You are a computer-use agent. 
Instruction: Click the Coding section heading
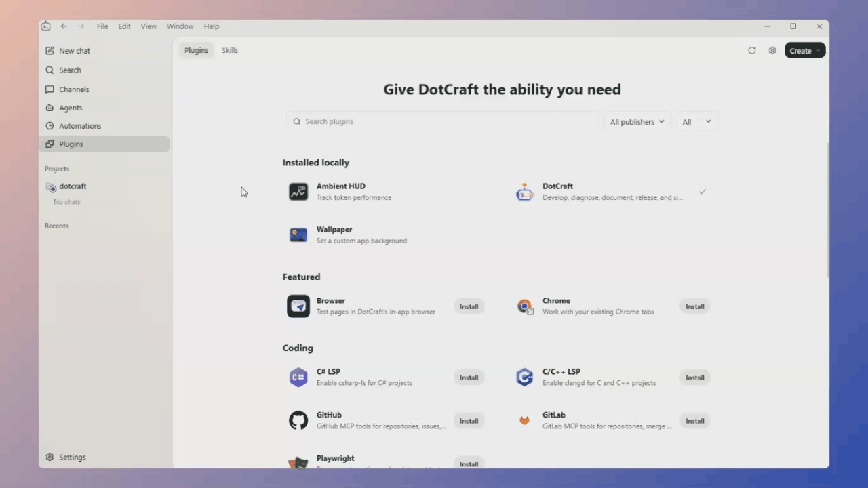pos(298,348)
